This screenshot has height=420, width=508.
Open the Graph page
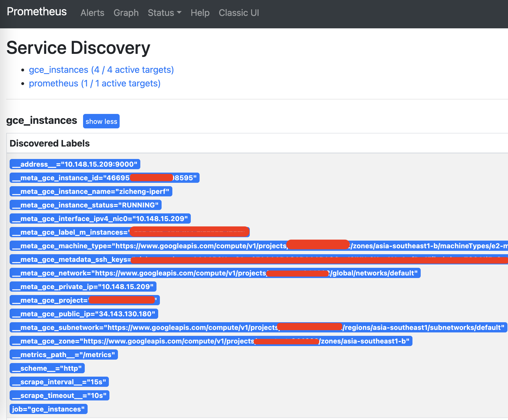click(126, 13)
